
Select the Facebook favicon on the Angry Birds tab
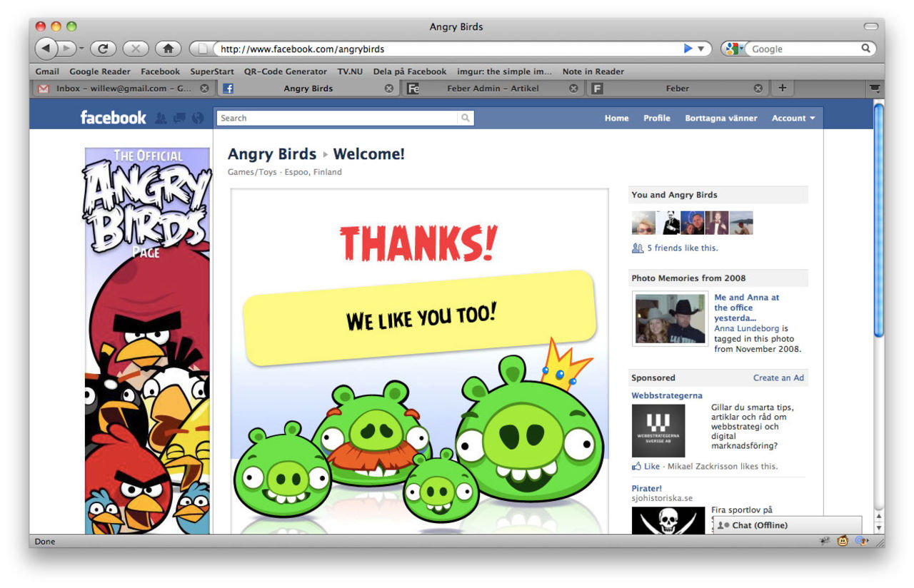[x=227, y=88]
